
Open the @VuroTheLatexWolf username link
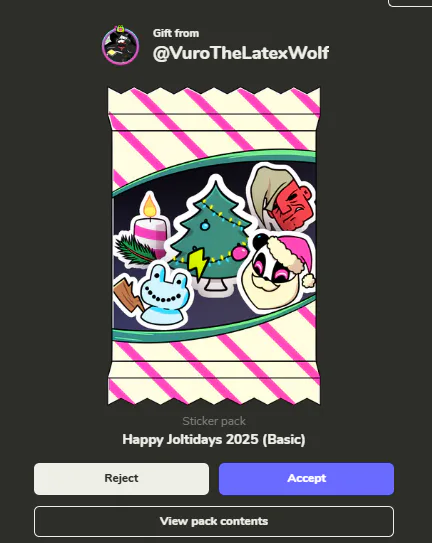pyautogui.click(x=241, y=53)
